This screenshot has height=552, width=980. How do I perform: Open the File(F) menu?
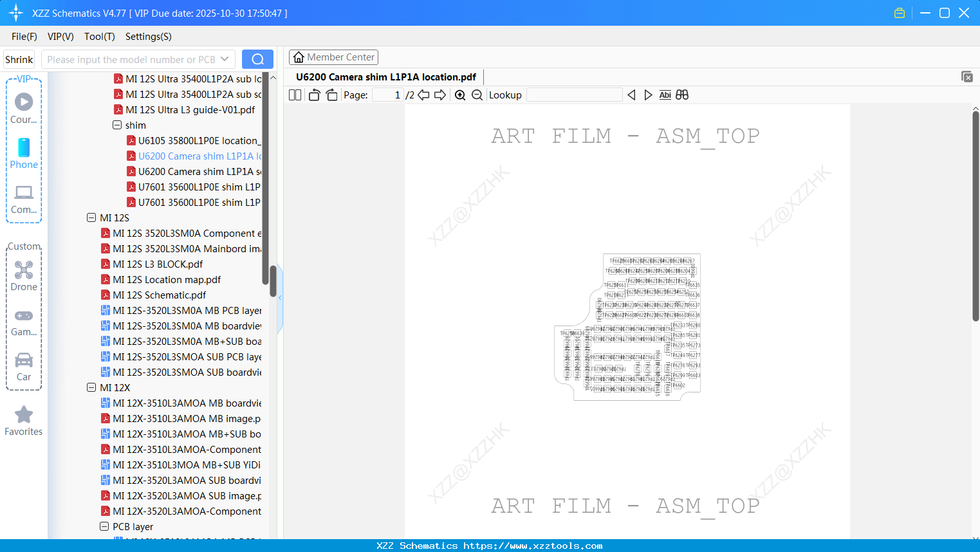coord(24,37)
